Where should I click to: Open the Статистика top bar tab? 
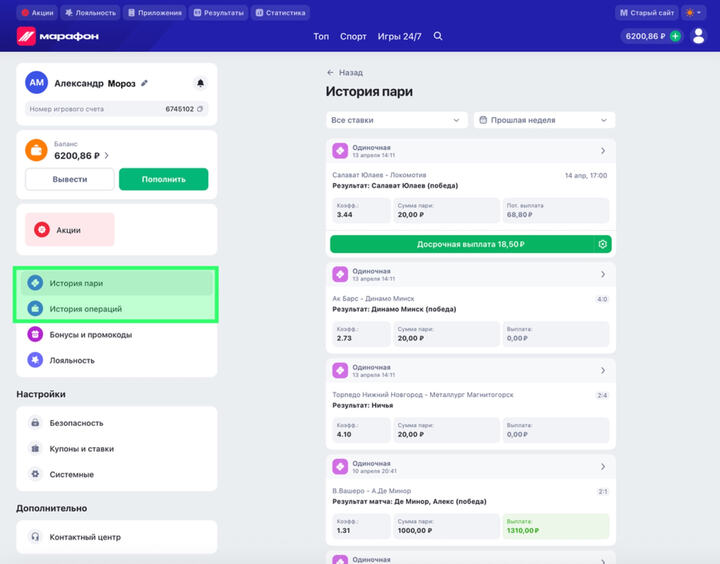pyautogui.click(x=281, y=13)
